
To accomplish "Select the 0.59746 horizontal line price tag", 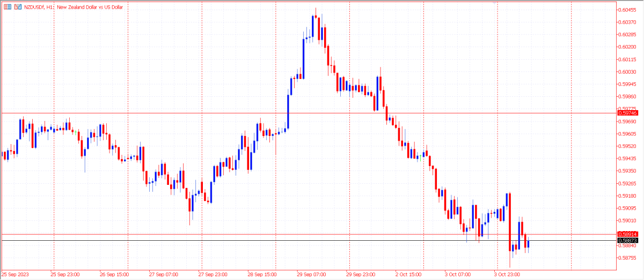I will point(627,113).
